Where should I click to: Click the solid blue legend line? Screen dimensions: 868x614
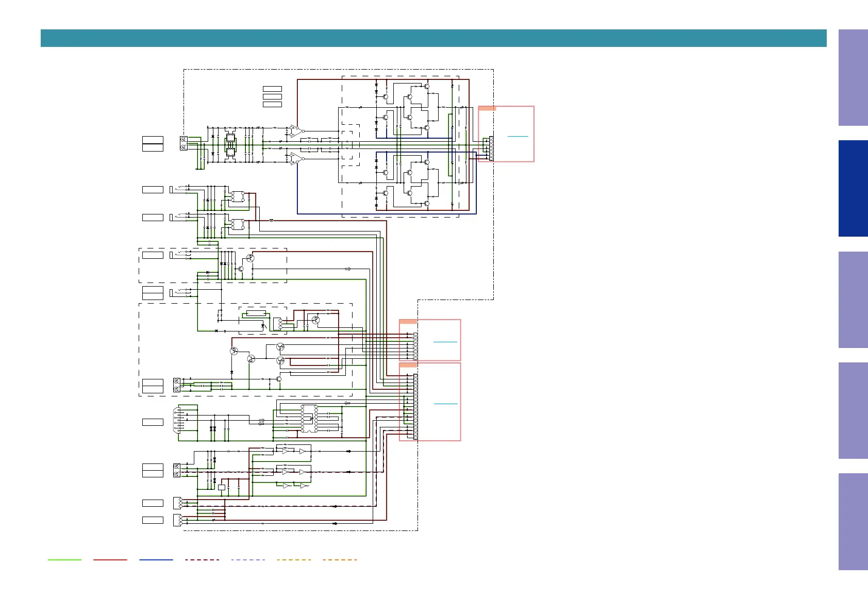tap(156, 559)
